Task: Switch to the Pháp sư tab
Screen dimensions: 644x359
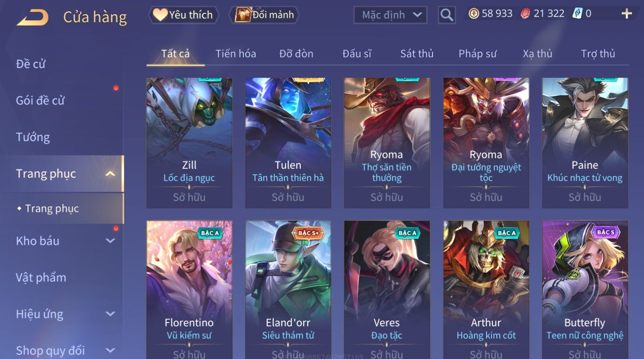Action: (x=477, y=54)
